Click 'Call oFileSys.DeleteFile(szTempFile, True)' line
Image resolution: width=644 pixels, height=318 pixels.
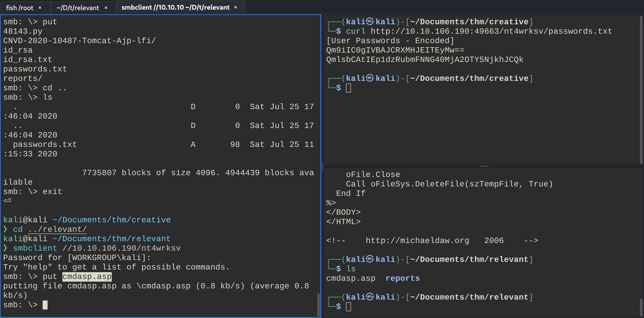pyautogui.click(x=449, y=184)
